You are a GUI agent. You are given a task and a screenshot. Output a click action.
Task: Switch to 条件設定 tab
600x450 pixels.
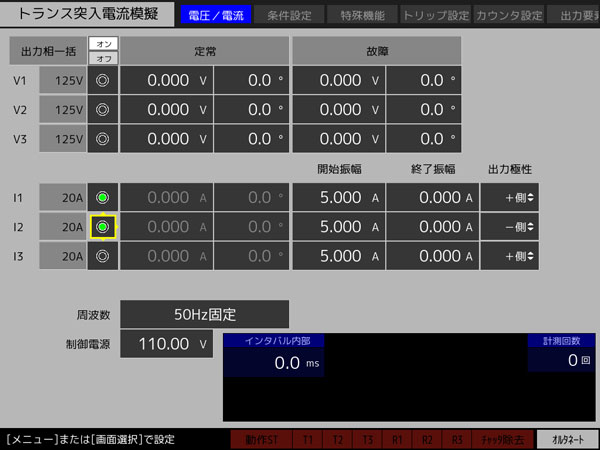289,16
